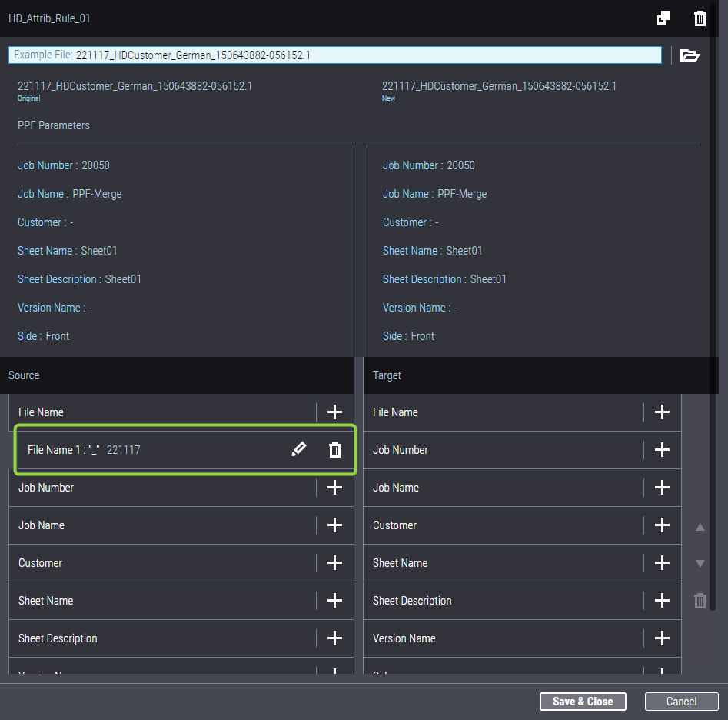Select the Source Sheet Description row
Viewport: 728px width, 720px height.
click(154, 638)
